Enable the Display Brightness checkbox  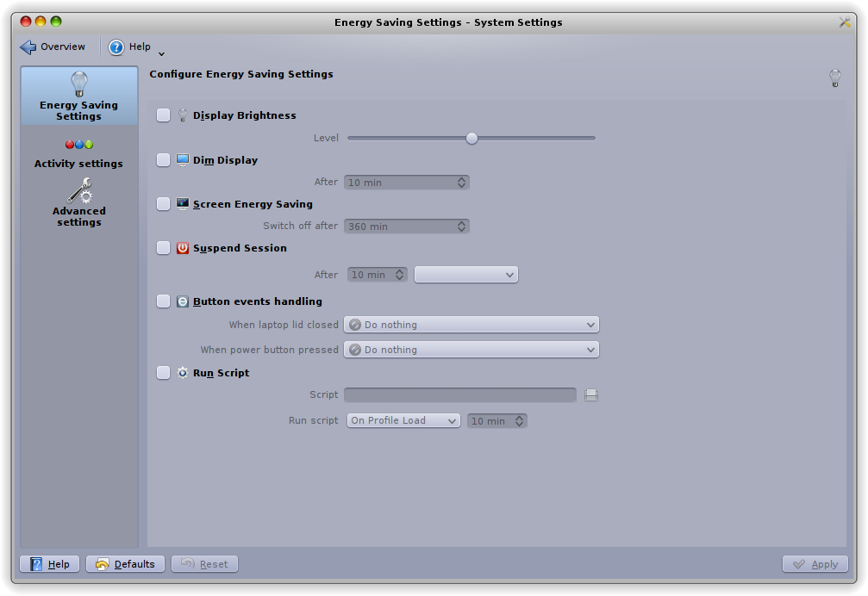tap(164, 115)
